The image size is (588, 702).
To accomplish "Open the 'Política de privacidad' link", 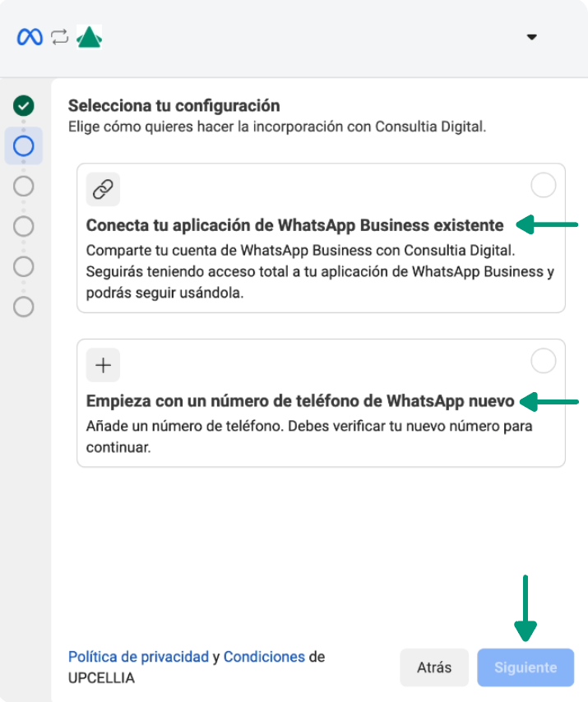I will (x=138, y=657).
